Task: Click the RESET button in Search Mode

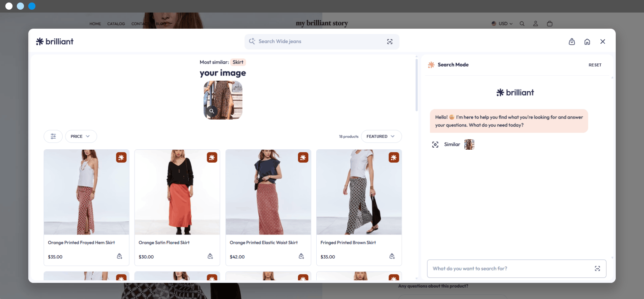Action: click(x=595, y=65)
